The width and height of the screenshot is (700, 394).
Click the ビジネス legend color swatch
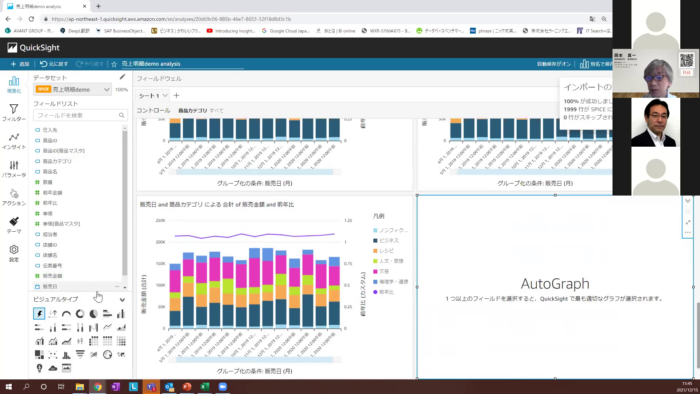(375, 241)
